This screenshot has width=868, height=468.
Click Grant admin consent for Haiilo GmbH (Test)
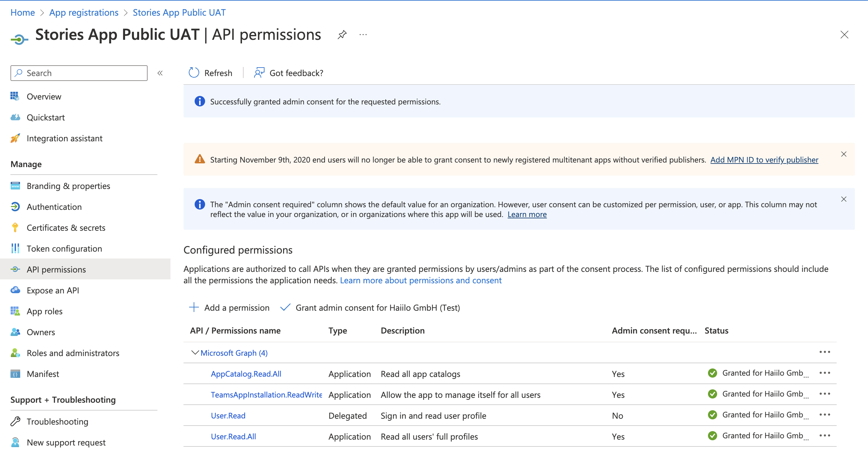pos(370,308)
